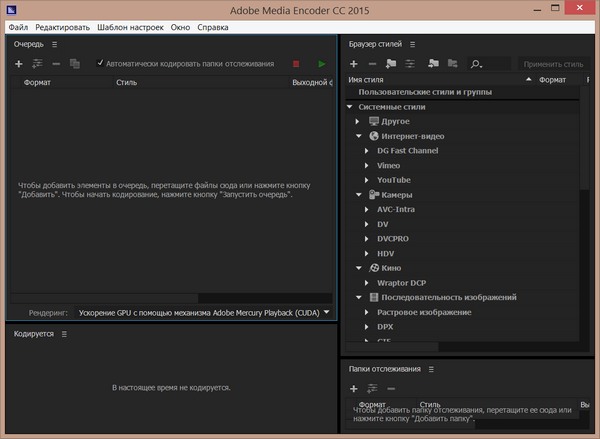
Task: Open watch folder settings sliders icon
Action: coord(372,389)
